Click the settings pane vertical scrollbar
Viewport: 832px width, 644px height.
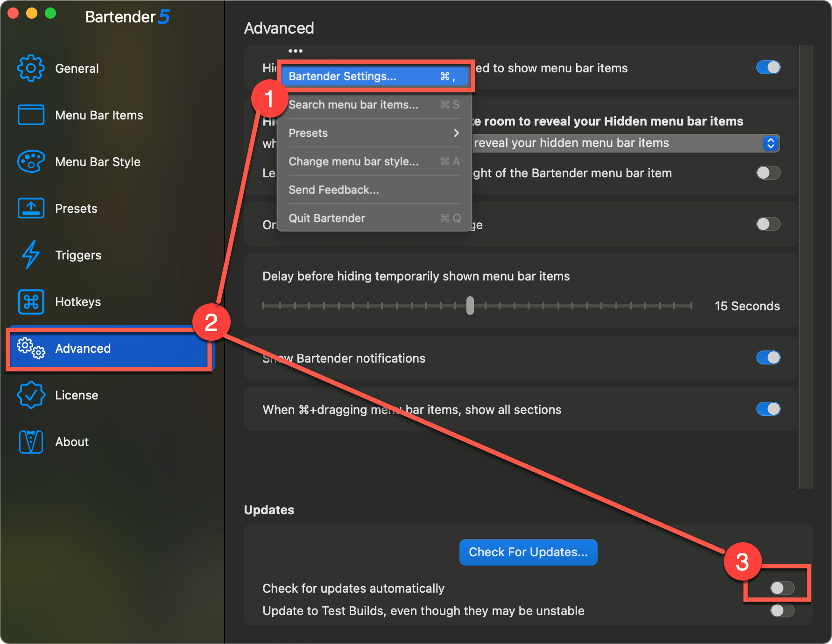[x=806, y=266]
